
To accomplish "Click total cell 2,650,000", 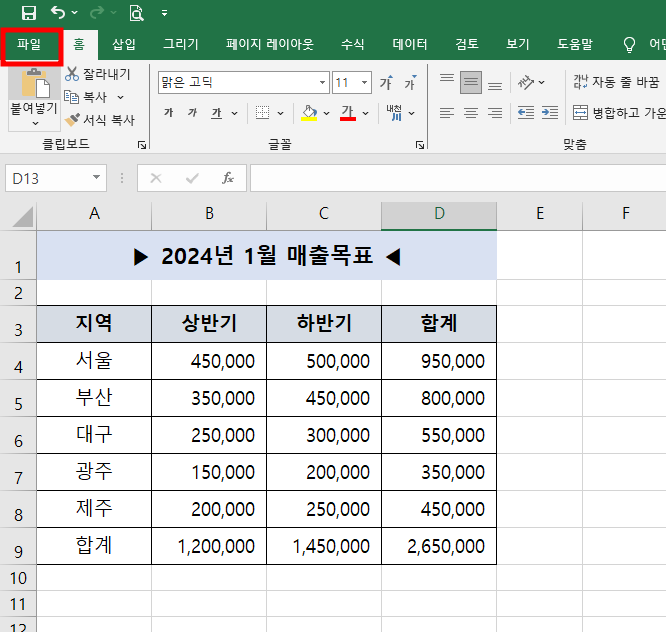I will [439, 546].
